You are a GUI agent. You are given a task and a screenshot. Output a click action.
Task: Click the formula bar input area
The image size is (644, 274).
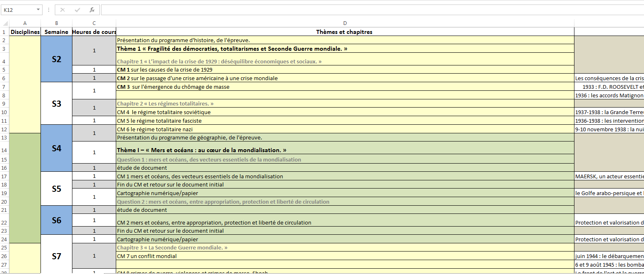[372, 10]
